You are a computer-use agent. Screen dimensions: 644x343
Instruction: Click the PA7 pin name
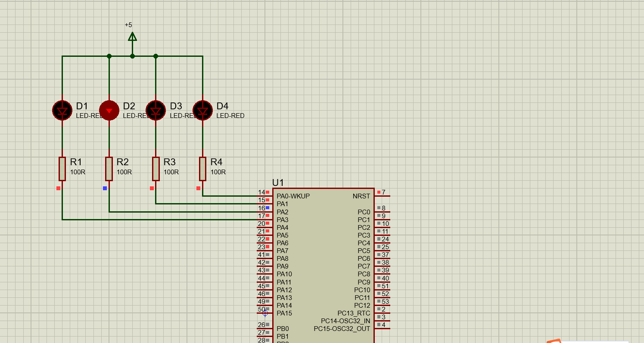tap(283, 251)
